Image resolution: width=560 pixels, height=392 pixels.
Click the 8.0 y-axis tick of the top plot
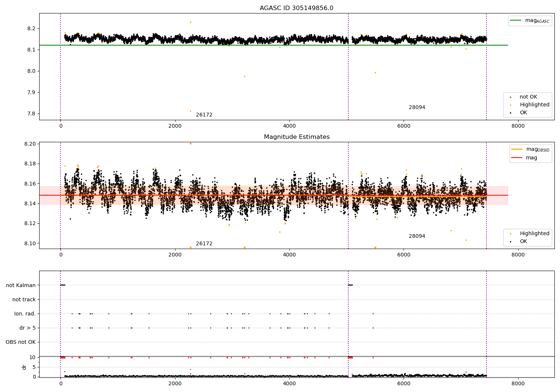[x=31, y=71]
